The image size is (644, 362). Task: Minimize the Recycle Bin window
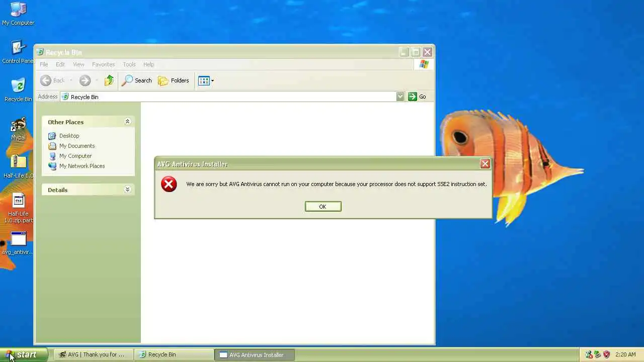pos(404,52)
